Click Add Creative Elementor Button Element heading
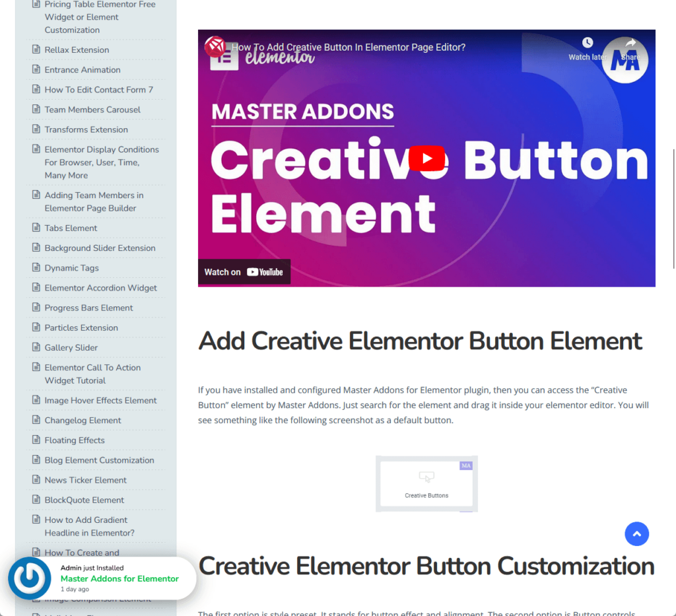The image size is (676, 616). (x=420, y=341)
